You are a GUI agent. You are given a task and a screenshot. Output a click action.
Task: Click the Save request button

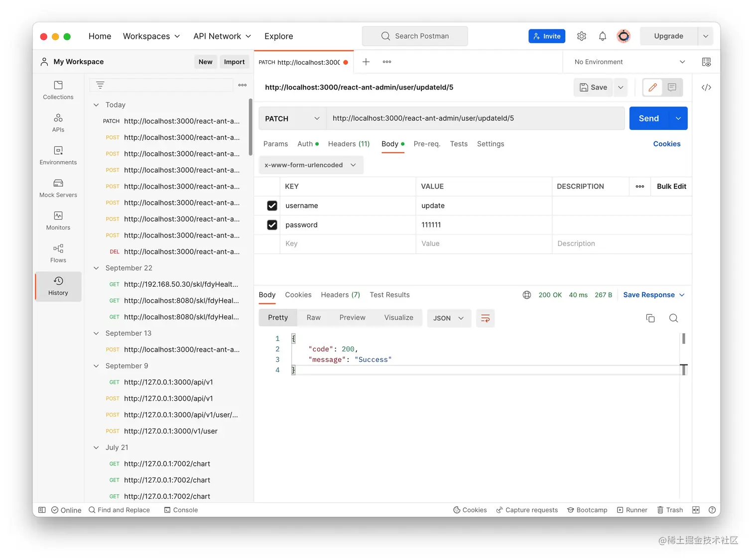[x=593, y=88]
